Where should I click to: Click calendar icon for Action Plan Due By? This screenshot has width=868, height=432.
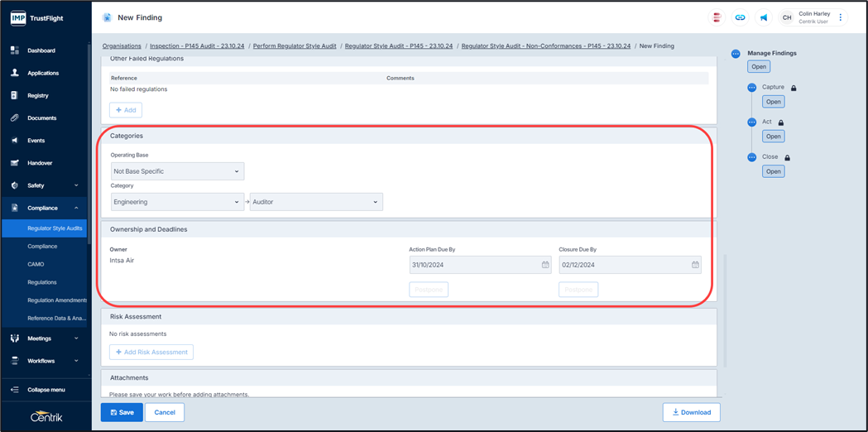tap(545, 265)
